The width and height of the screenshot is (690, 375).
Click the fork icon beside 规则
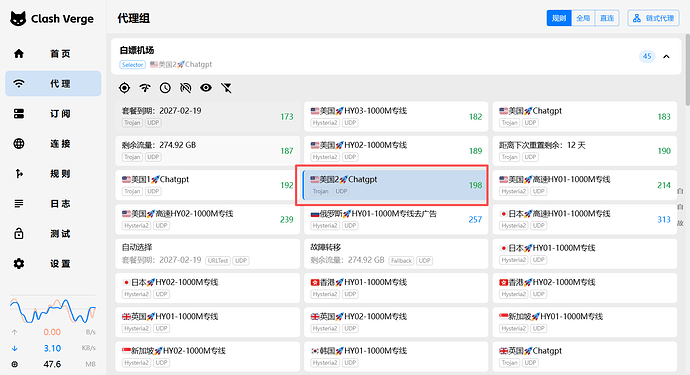pos(19,173)
